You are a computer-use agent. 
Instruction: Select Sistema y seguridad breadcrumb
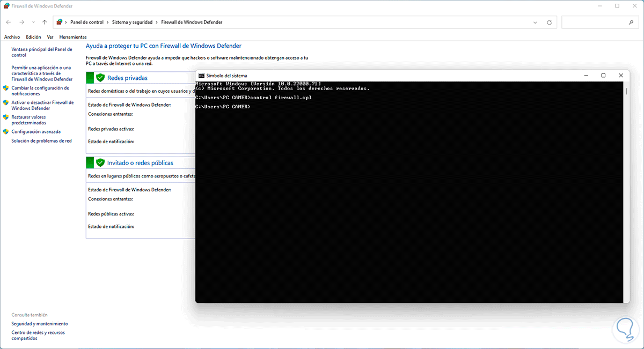(132, 23)
